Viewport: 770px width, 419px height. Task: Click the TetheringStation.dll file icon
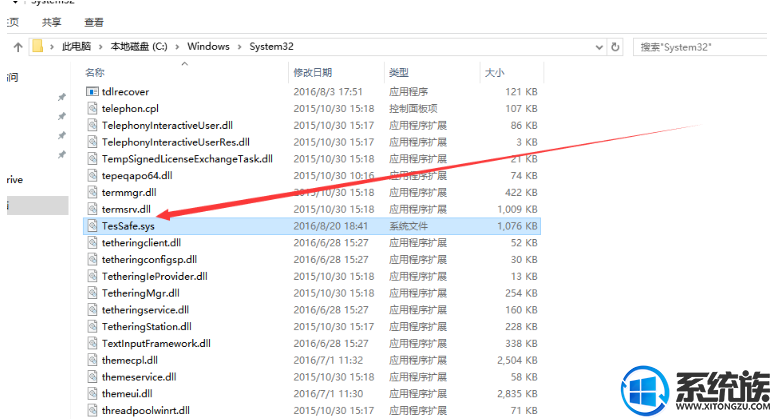tap(92, 326)
